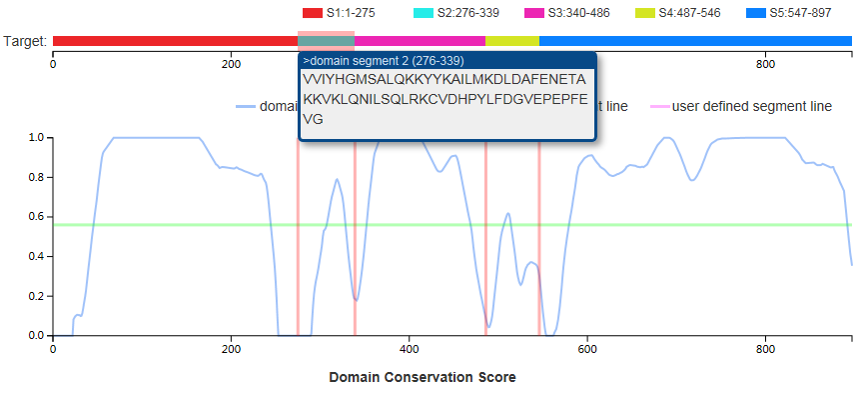Select the red S1 segment on Target bar

pos(175,41)
